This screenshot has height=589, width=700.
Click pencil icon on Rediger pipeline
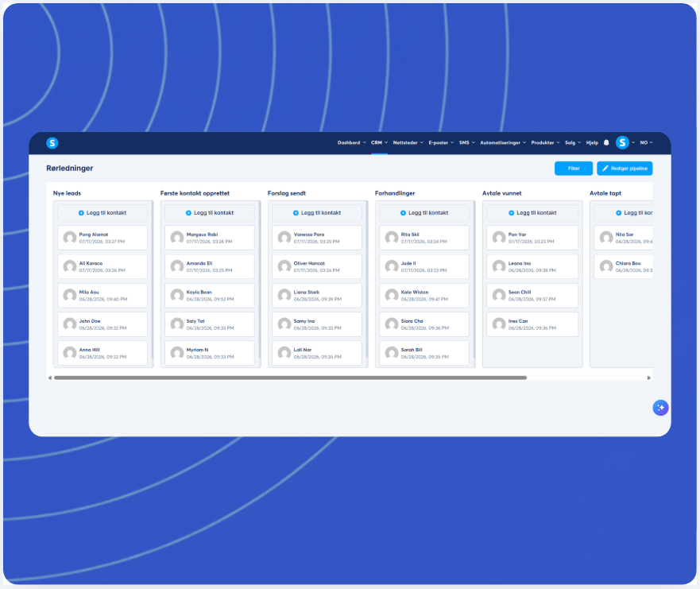point(605,169)
